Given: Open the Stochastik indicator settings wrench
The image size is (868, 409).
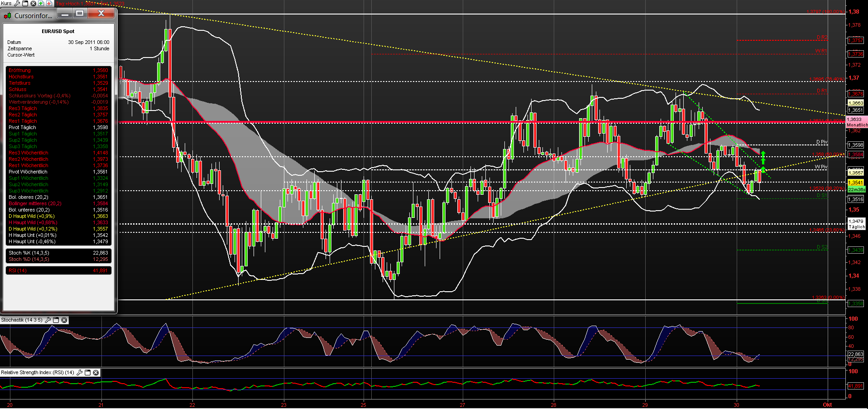Looking at the screenshot, I should click(48, 320).
